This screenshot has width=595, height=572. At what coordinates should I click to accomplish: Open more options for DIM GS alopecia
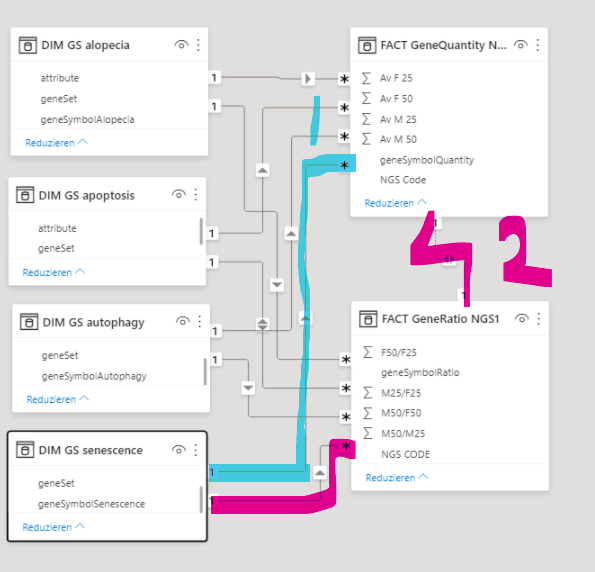[x=198, y=45]
